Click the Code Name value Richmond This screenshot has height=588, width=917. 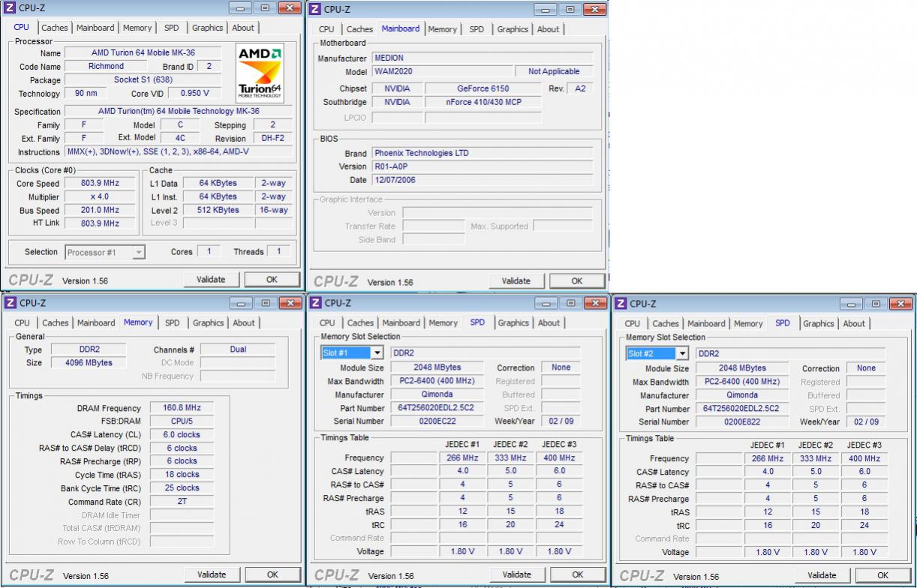coord(106,67)
